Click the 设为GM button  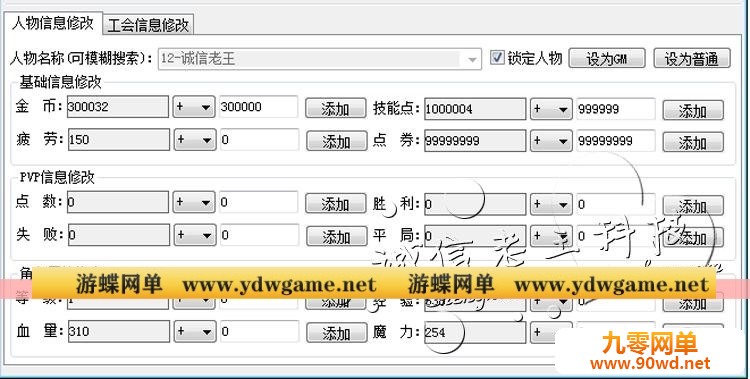coord(607,59)
